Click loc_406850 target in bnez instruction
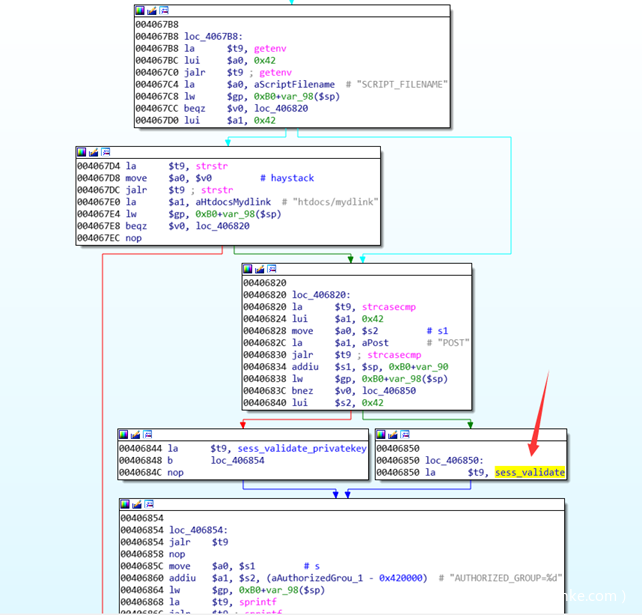The image size is (642, 615). pyautogui.click(x=389, y=391)
